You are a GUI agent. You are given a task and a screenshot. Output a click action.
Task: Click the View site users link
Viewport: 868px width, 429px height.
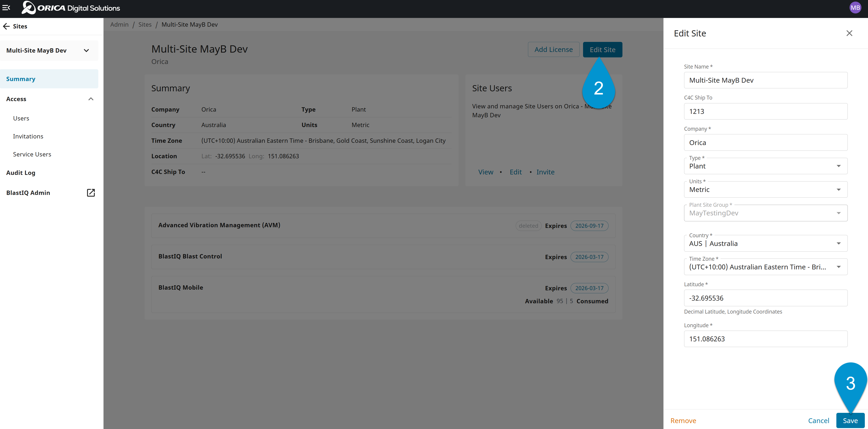pos(486,172)
